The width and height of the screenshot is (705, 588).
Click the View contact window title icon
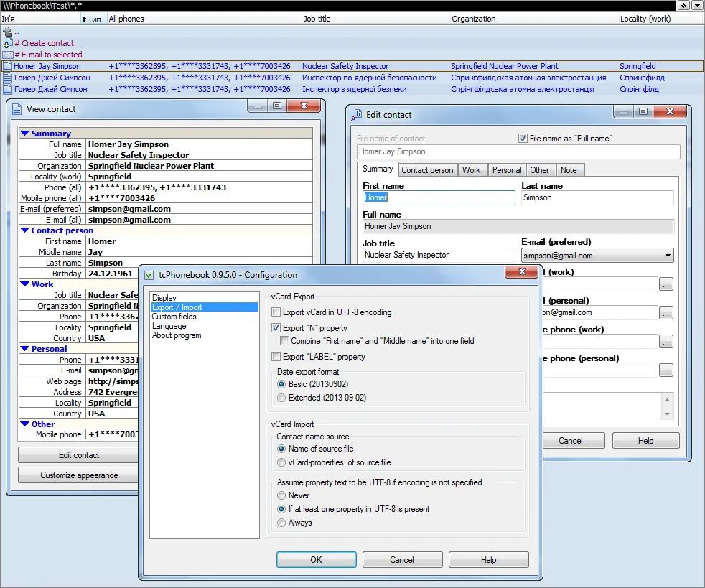pos(17,109)
